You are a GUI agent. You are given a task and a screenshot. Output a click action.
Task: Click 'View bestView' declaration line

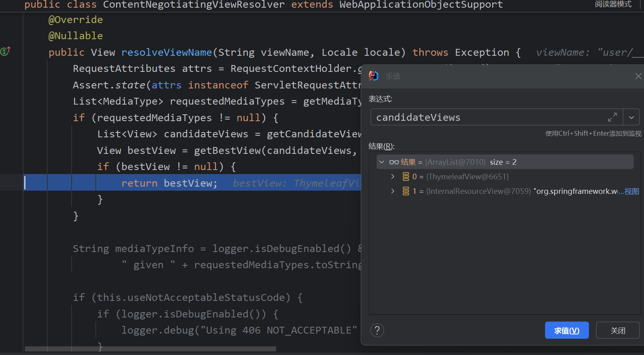click(136, 151)
